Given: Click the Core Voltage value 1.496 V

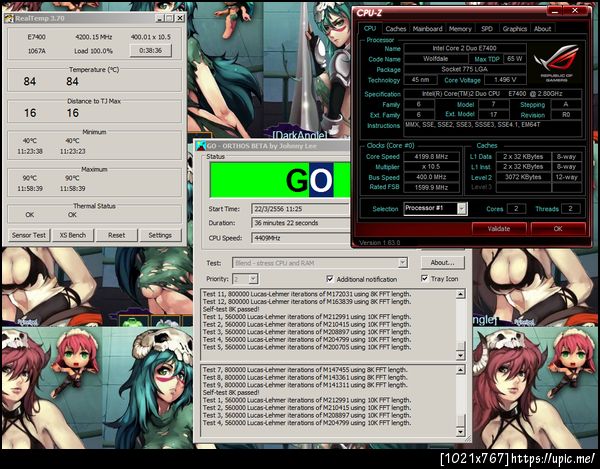Looking at the screenshot, I should point(505,80).
